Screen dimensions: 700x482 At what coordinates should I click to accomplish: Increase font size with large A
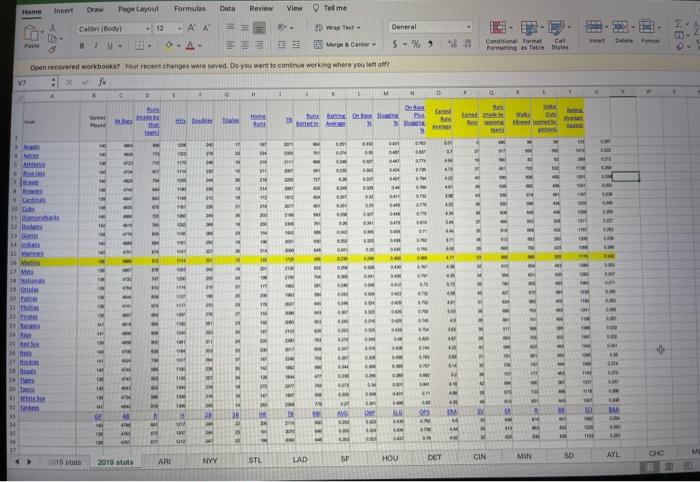pos(191,28)
